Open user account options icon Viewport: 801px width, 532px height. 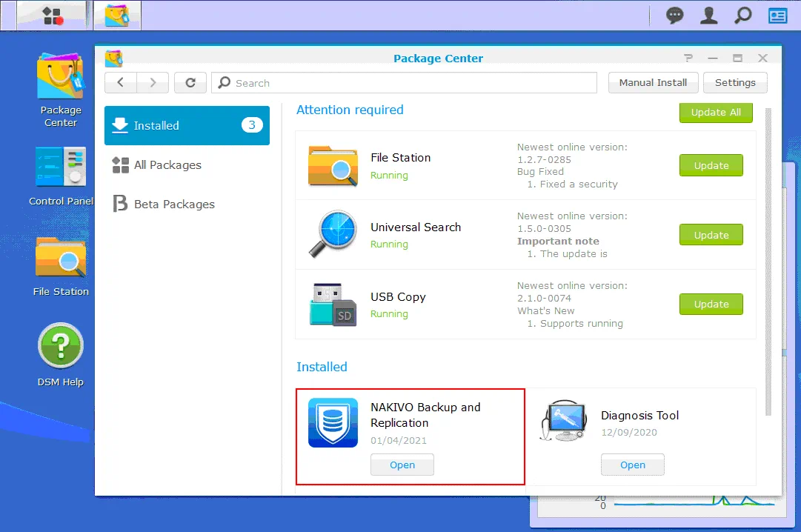pos(709,16)
